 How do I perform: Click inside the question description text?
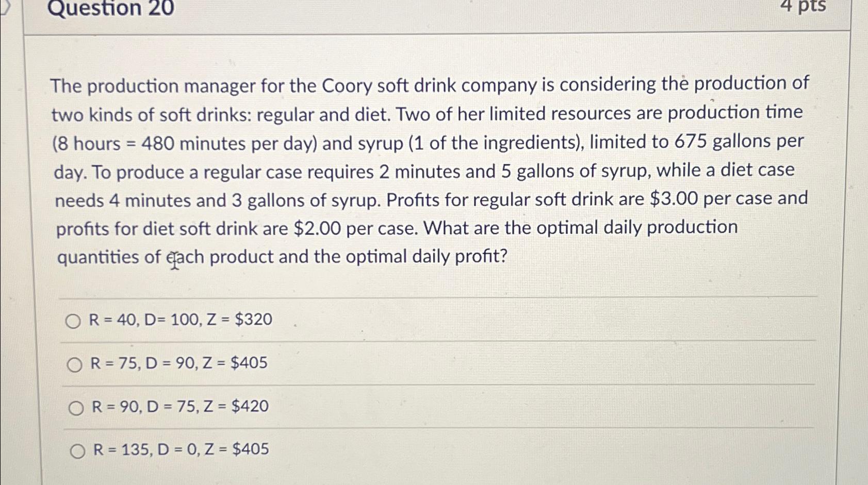pyautogui.click(x=413, y=170)
